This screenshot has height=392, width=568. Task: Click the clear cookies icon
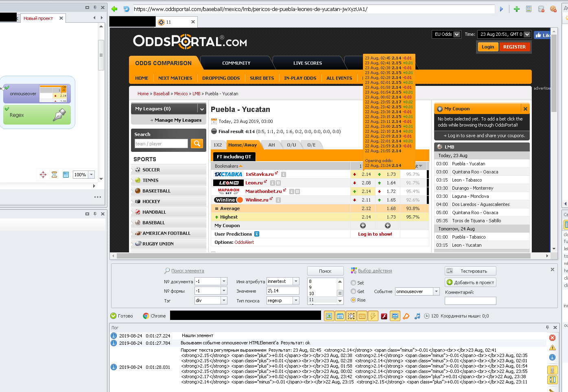pyautogui.click(x=553, y=9)
